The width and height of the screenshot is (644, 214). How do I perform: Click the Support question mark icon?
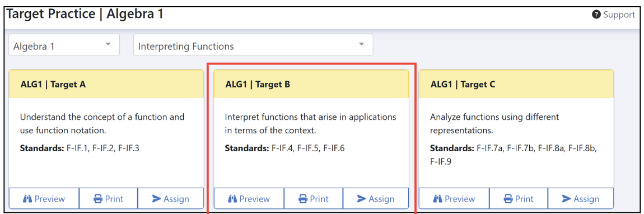pyautogui.click(x=596, y=15)
